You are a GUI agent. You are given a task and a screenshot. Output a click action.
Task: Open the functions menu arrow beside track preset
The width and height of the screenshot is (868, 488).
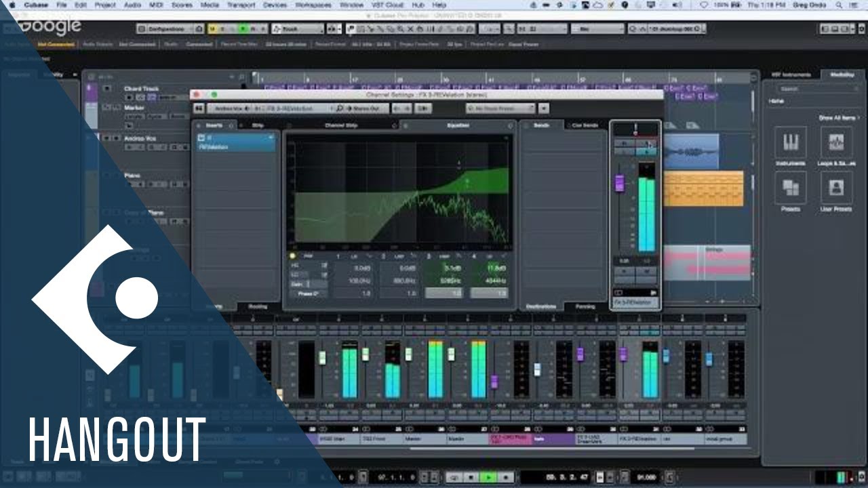pyautogui.click(x=543, y=108)
